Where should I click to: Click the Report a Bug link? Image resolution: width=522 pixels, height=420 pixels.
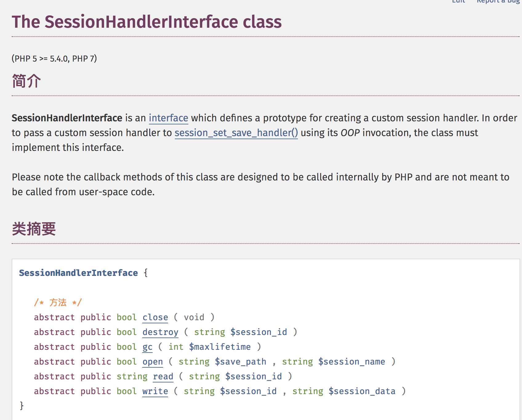[498, 1]
